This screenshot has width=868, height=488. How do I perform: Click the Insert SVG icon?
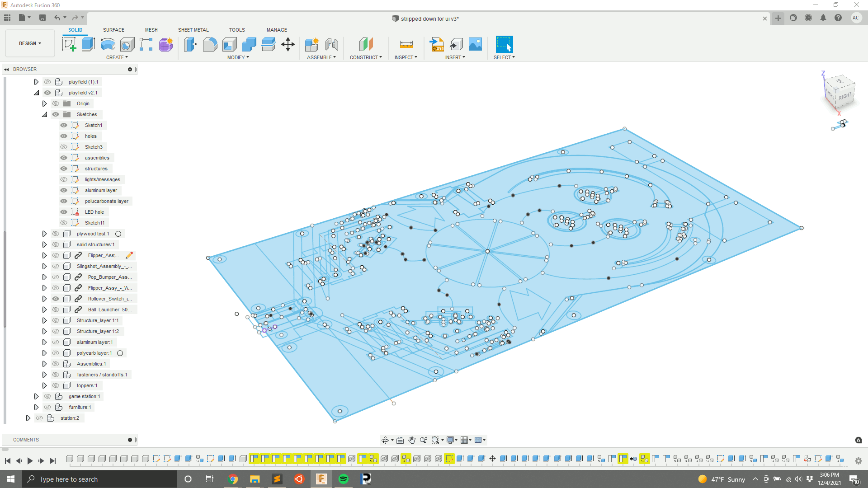click(x=437, y=44)
